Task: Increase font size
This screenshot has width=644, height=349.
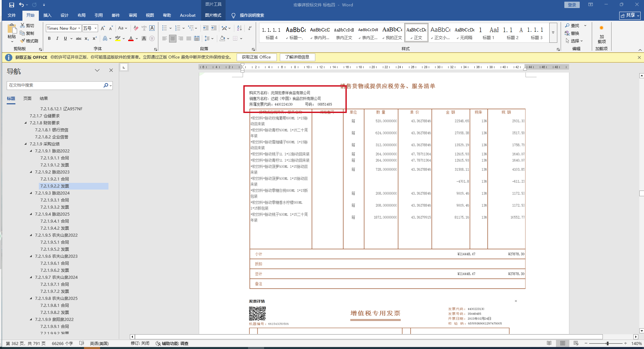Action: point(103,28)
